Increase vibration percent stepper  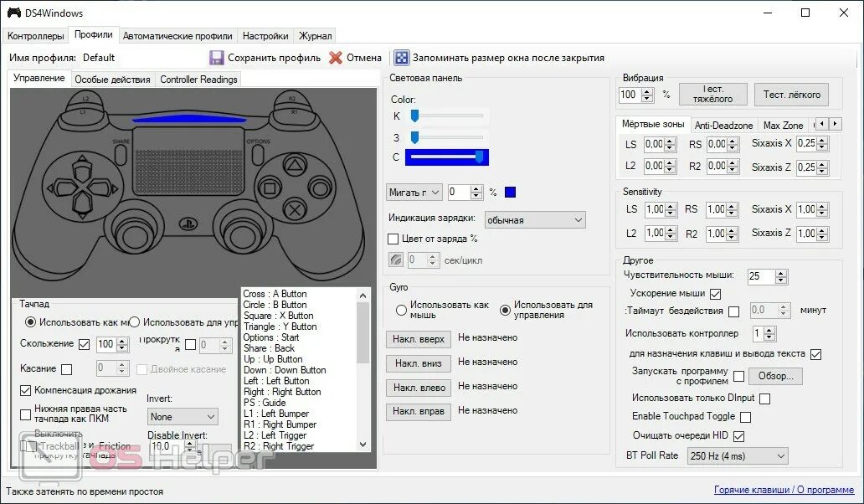[647, 91]
